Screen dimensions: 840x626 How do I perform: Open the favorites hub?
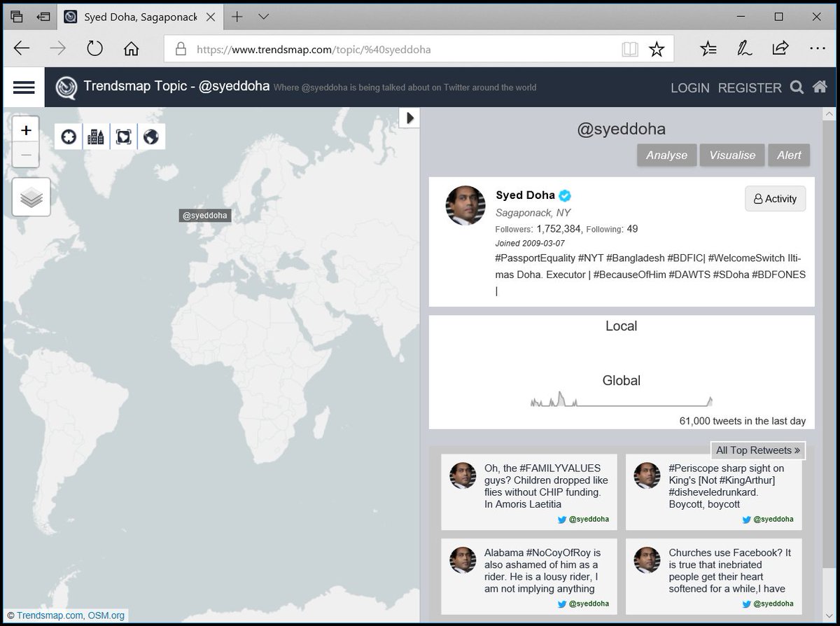[x=708, y=48]
